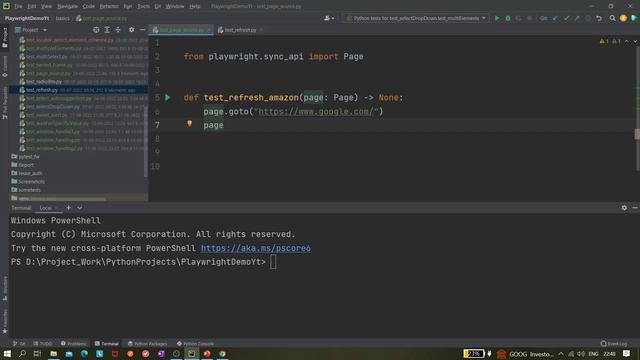Open the Refactor menu
Viewport: 640px width, 360px height.
[x=109, y=7]
